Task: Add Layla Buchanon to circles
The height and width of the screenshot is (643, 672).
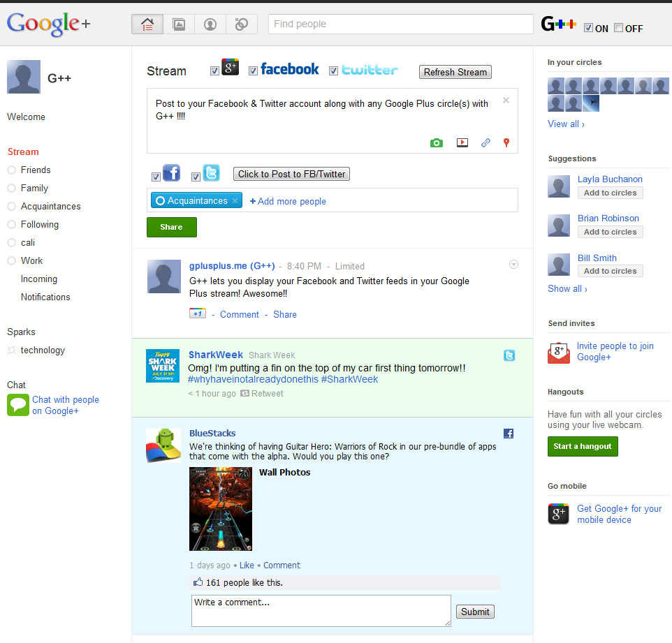Action: (x=611, y=193)
